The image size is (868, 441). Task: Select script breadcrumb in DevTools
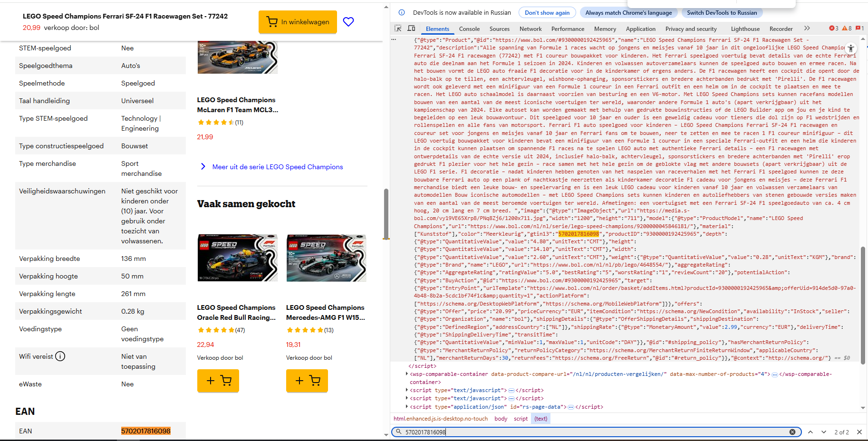click(521, 419)
